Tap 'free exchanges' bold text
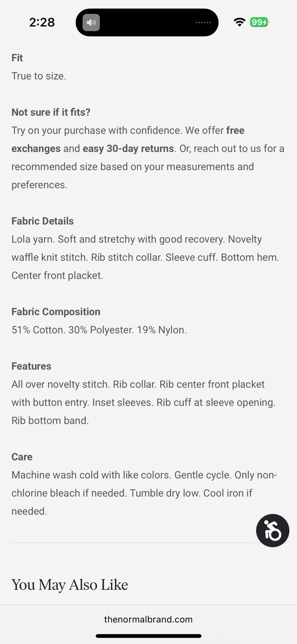This screenshot has width=297, height=644. click(x=128, y=139)
